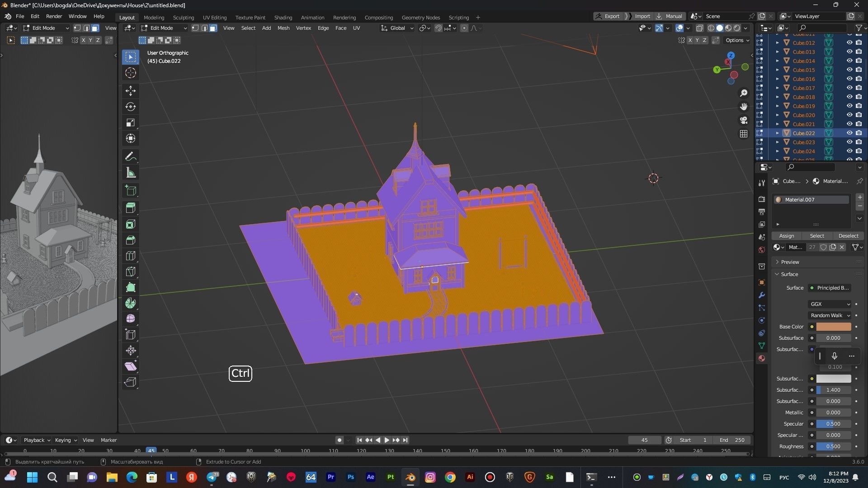Select the Add Cube tool
This screenshot has width=868, height=488.
point(131,191)
